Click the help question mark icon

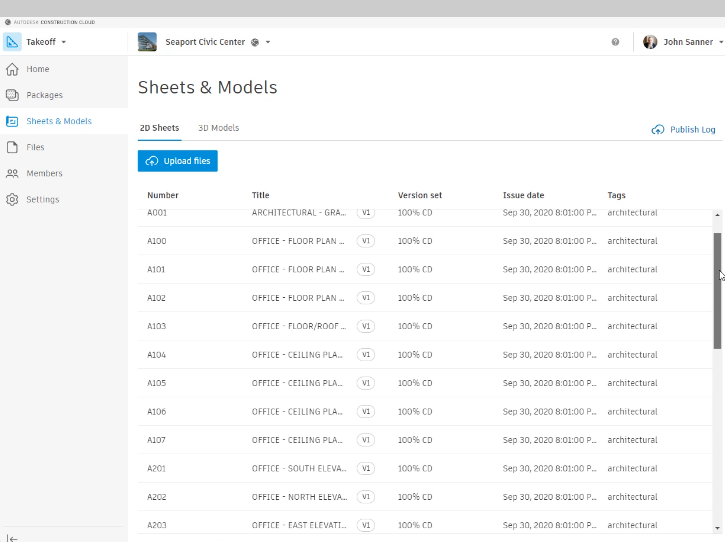coord(615,42)
